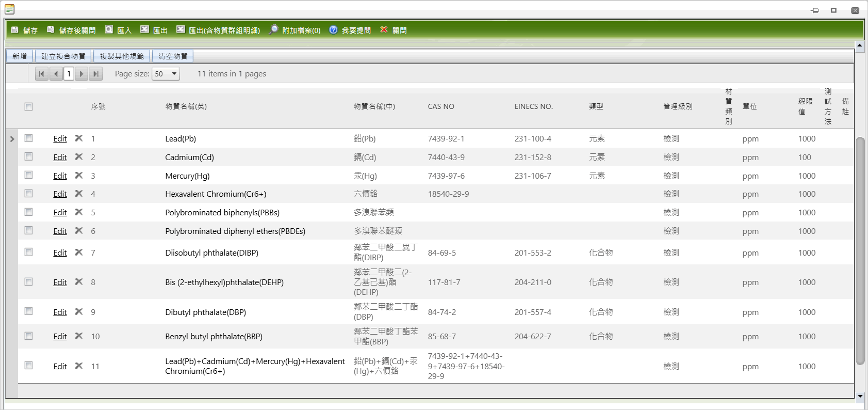Click the CAS cell 7439-92-1

coord(446,138)
